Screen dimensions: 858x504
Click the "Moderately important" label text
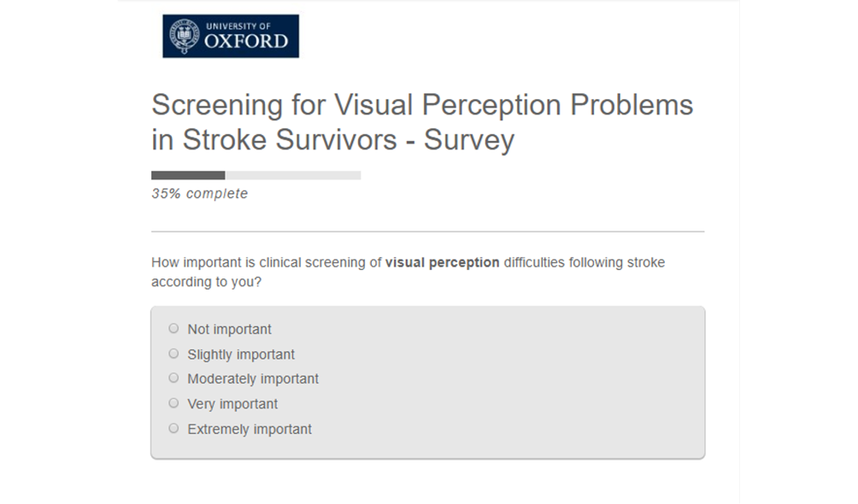coord(253,379)
